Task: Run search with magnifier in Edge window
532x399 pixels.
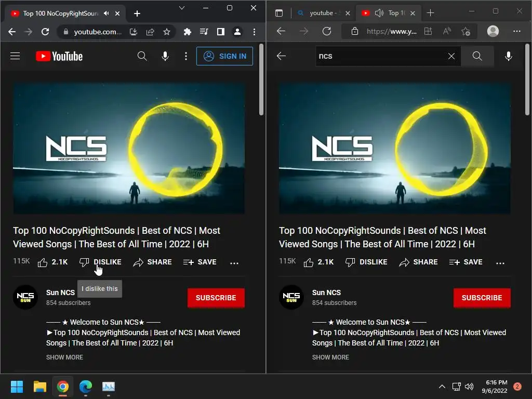Action: pyautogui.click(x=477, y=56)
